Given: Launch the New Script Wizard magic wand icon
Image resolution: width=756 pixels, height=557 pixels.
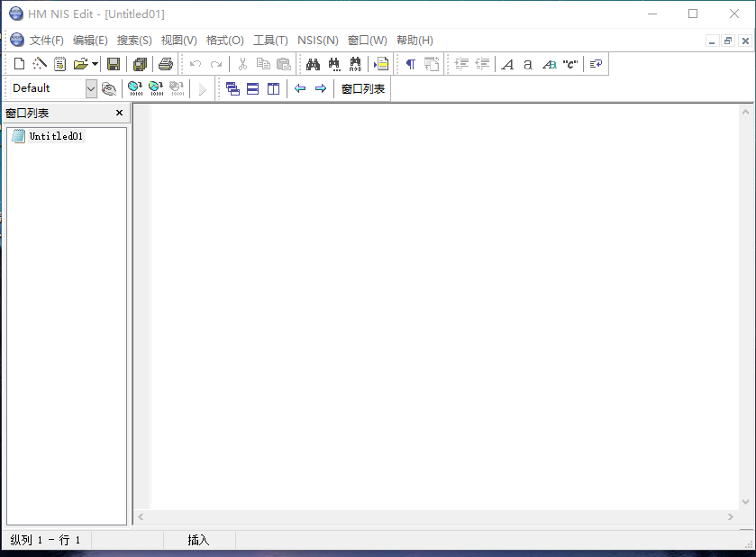Looking at the screenshot, I should 40,63.
